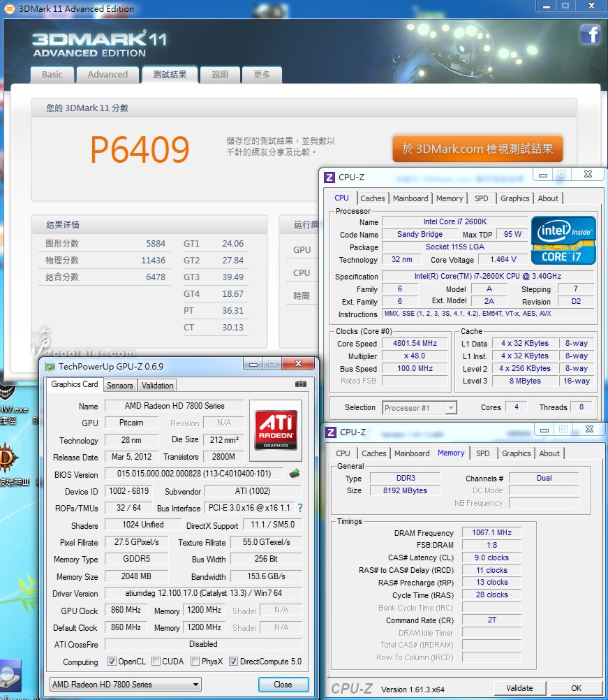
Task: Toggle the DirectCompute 5.0 checkbox
Action: coord(233,661)
